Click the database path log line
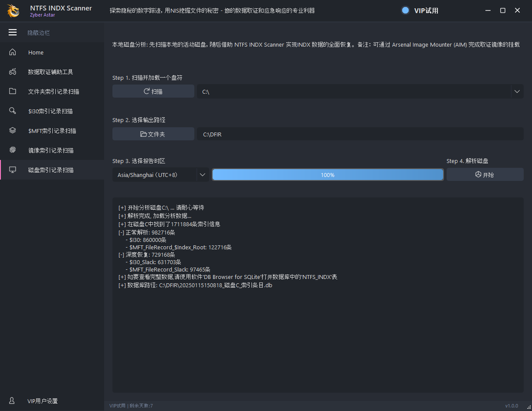The height and width of the screenshot is (411, 532). tap(195, 285)
